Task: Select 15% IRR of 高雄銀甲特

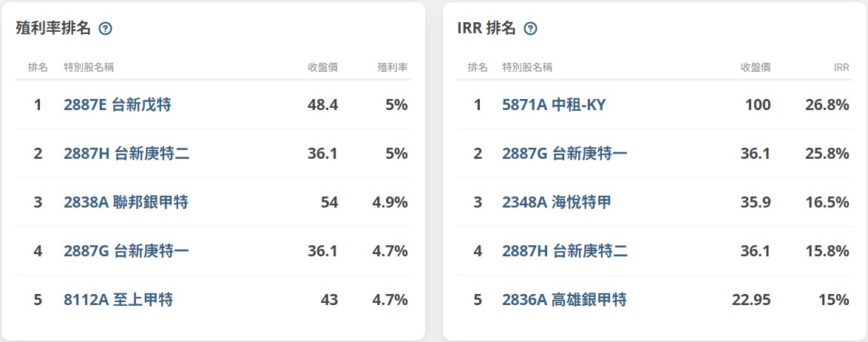Action: pyautogui.click(x=834, y=299)
